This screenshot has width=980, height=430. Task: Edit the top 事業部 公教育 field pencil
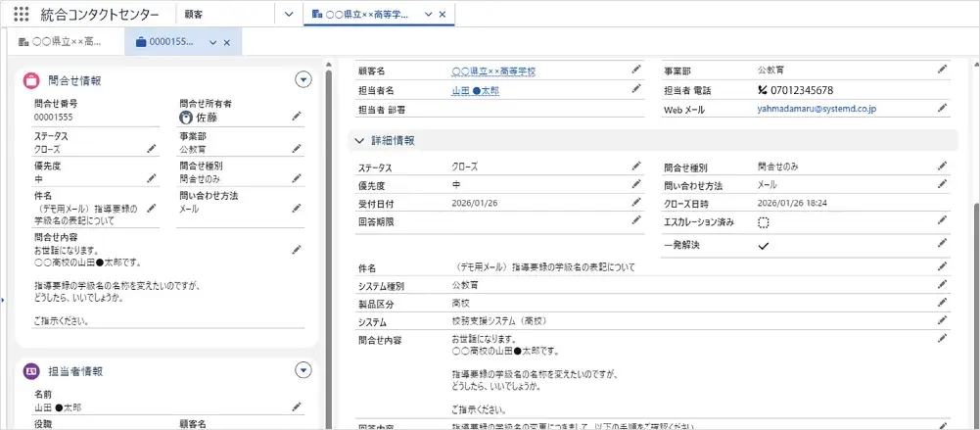click(x=943, y=70)
